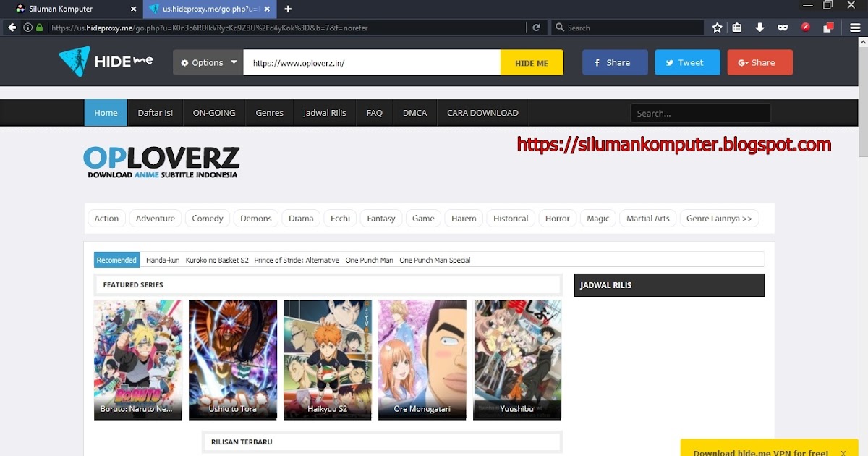The width and height of the screenshot is (868, 456).
Task: Click the OPLOVERZ site logo
Action: click(161, 162)
